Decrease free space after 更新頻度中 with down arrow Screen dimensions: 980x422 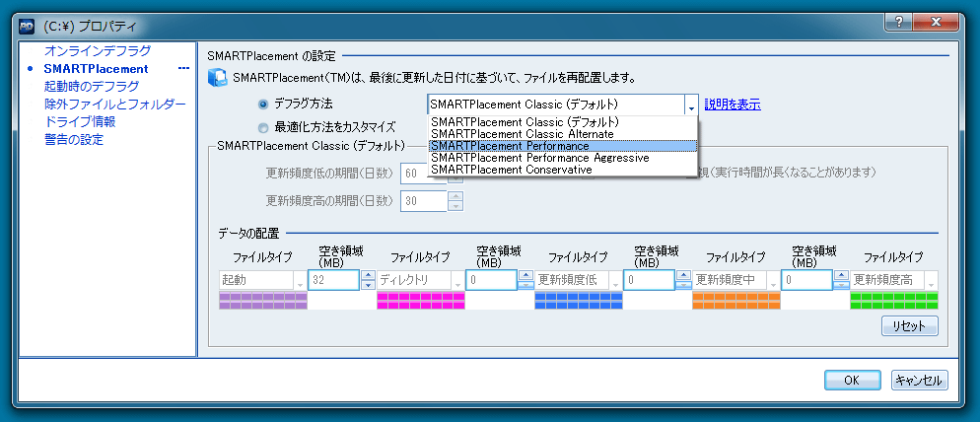click(841, 285)
